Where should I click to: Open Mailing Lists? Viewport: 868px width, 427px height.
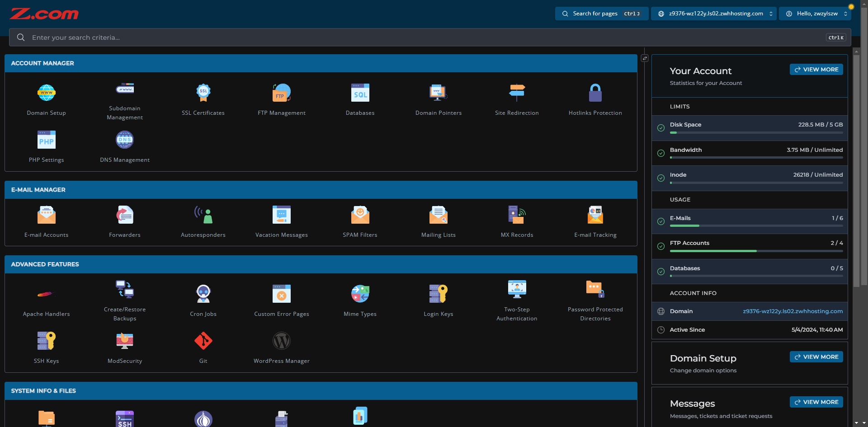tap(439, 221)
